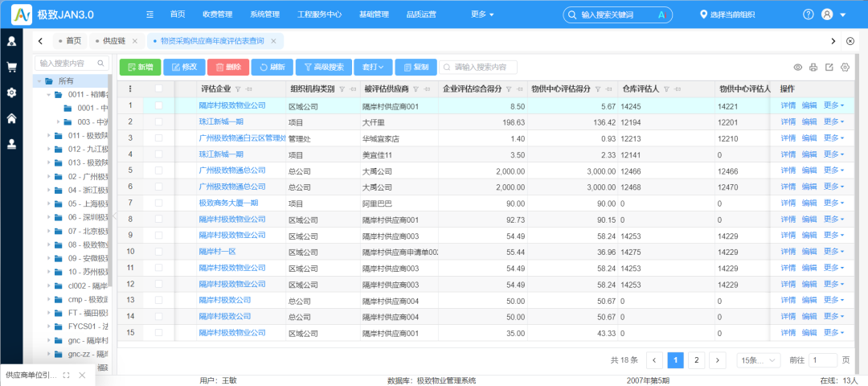Click the green 新增 button
The width and height of the screenshot is (868, 386).
pyautogui.click(x=140, y=68)
